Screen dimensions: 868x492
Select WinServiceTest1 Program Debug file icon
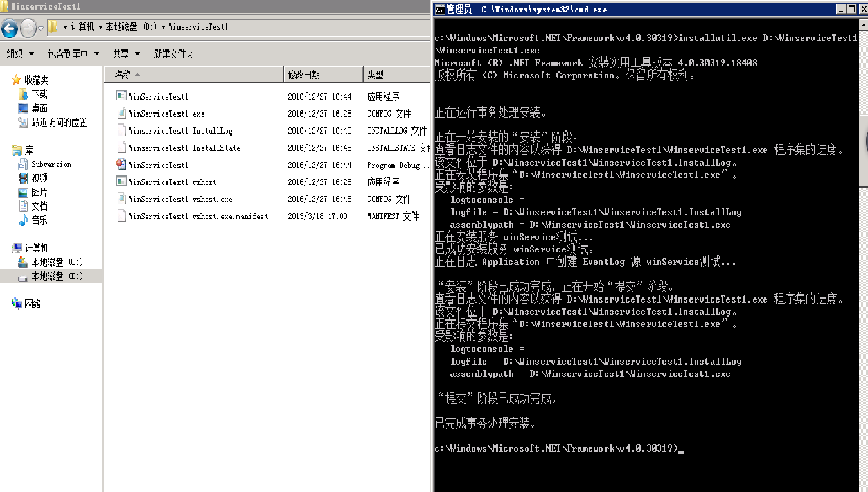[121, 164]
